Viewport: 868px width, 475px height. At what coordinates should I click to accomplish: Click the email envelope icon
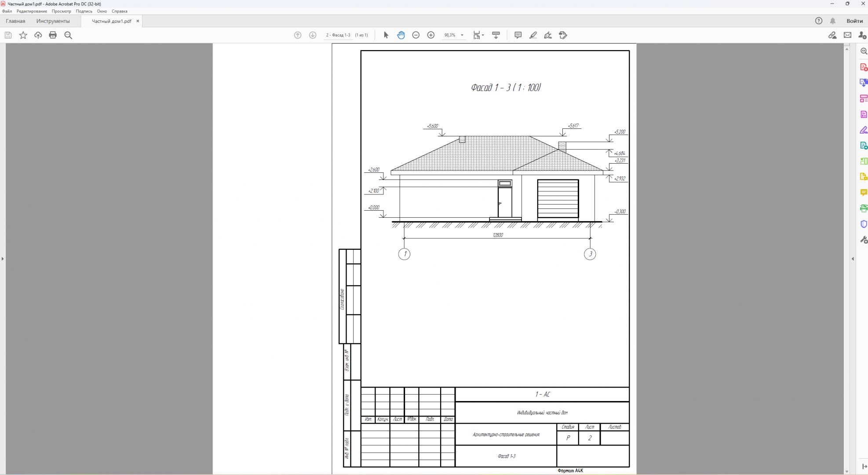point(847,35)
